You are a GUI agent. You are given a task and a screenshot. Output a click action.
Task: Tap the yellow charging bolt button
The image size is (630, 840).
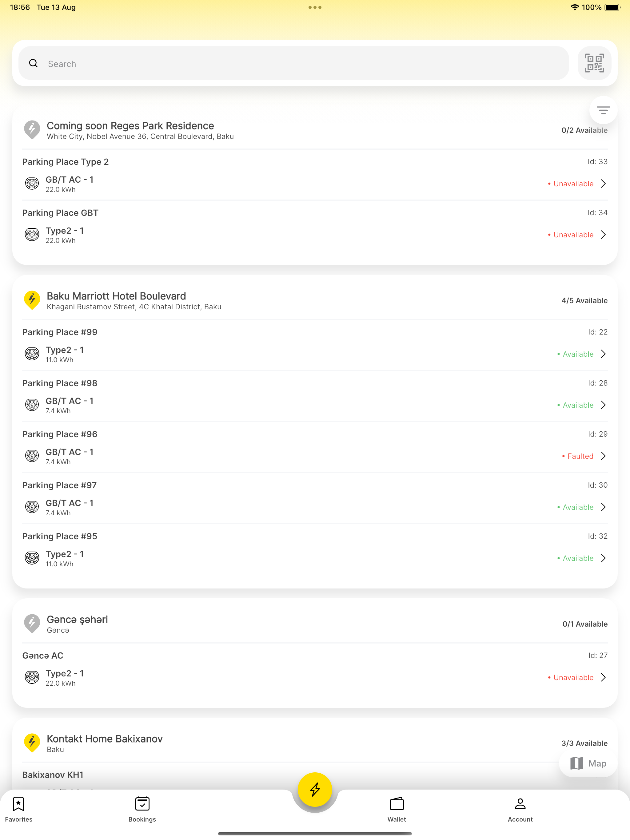click(315, 789)
